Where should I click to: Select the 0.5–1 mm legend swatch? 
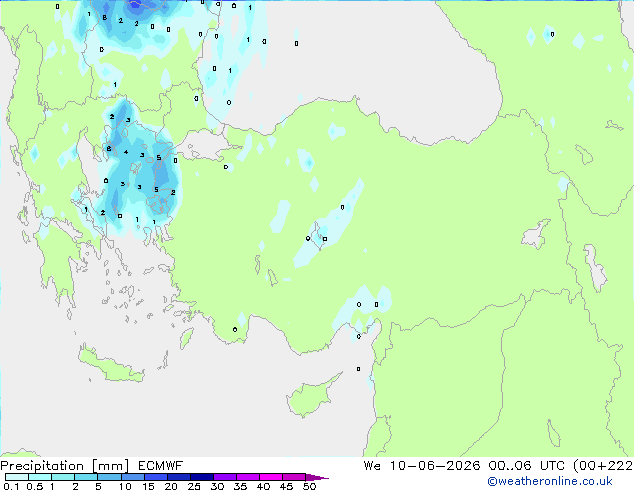(x=40, y=477)
